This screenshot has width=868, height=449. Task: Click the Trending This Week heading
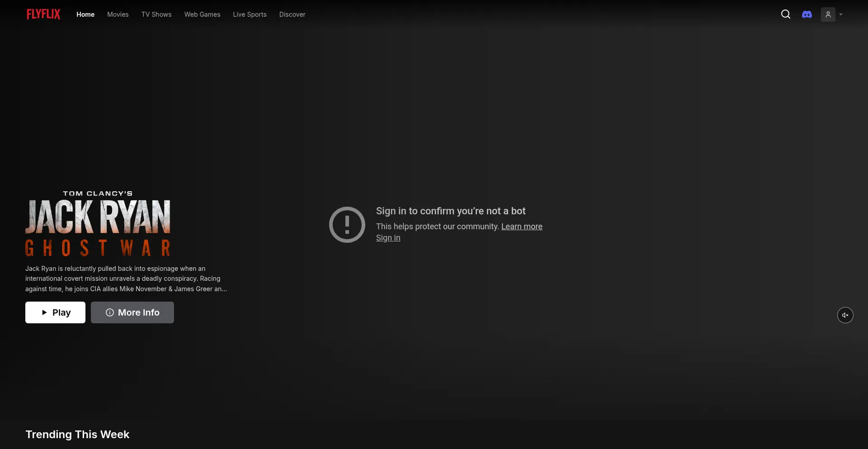point(77,435)
